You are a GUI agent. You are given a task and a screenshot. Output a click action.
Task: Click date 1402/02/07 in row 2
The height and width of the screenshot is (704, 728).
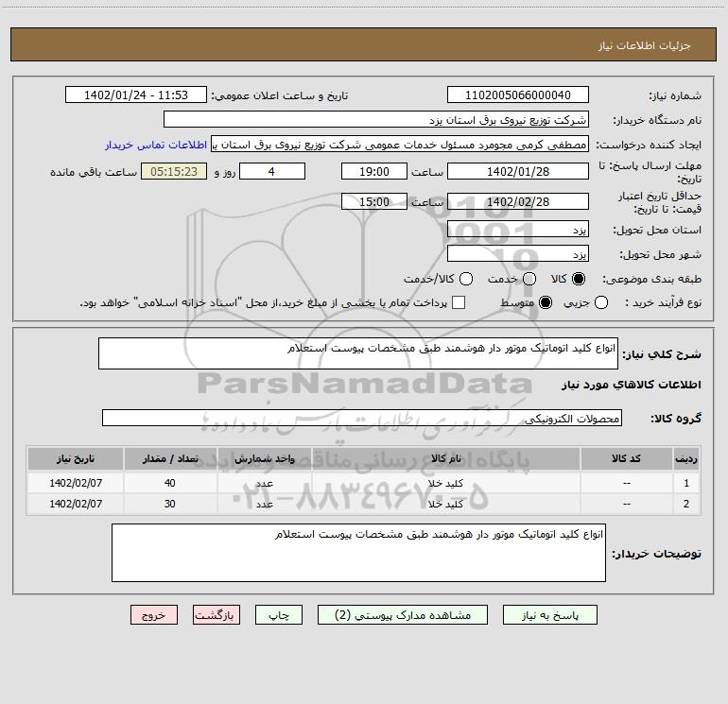coord(76,504)
